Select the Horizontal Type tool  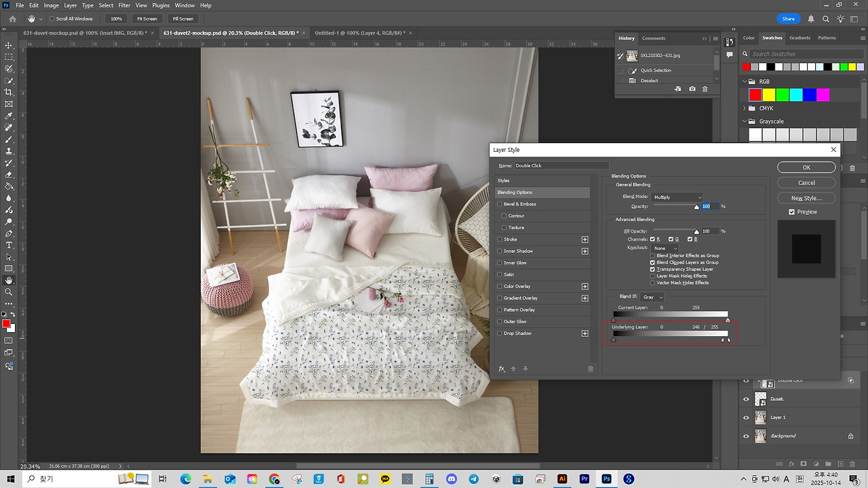pos(8,245)
